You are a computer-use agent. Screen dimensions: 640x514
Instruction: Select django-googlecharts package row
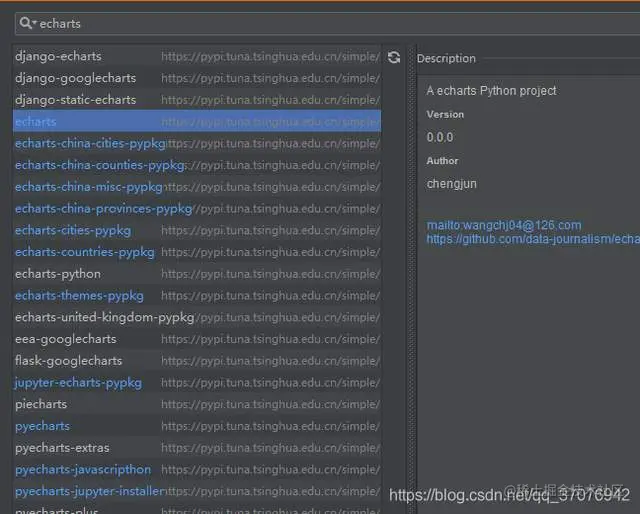click(x=197, y=78)
